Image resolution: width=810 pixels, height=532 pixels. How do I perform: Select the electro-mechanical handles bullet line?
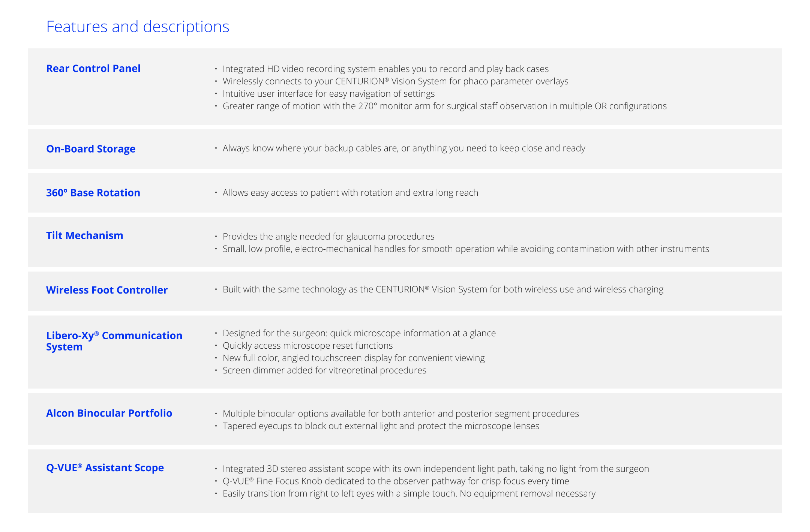pos(465,249)
